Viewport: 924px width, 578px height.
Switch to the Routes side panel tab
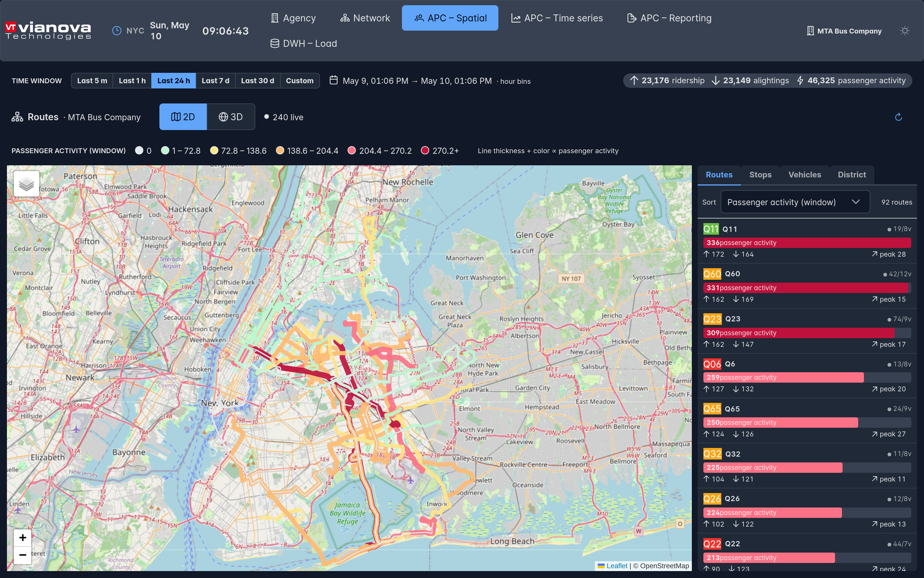pos(719,175)
